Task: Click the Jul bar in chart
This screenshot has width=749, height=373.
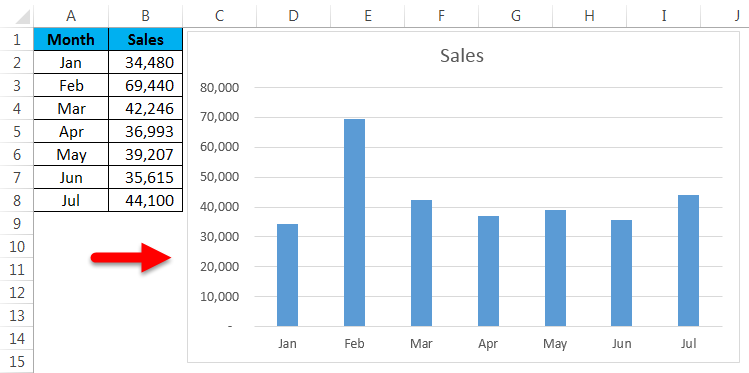Action: 688,261
